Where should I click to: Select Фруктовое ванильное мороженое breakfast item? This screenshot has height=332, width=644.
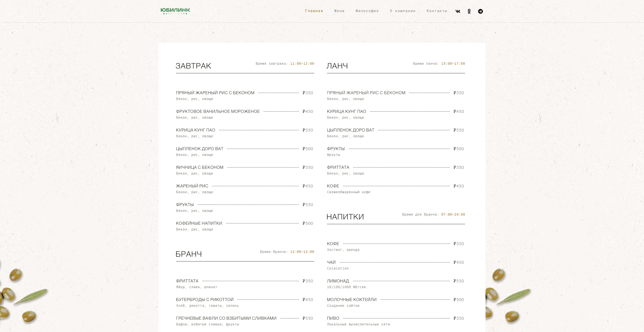(218, 112)
